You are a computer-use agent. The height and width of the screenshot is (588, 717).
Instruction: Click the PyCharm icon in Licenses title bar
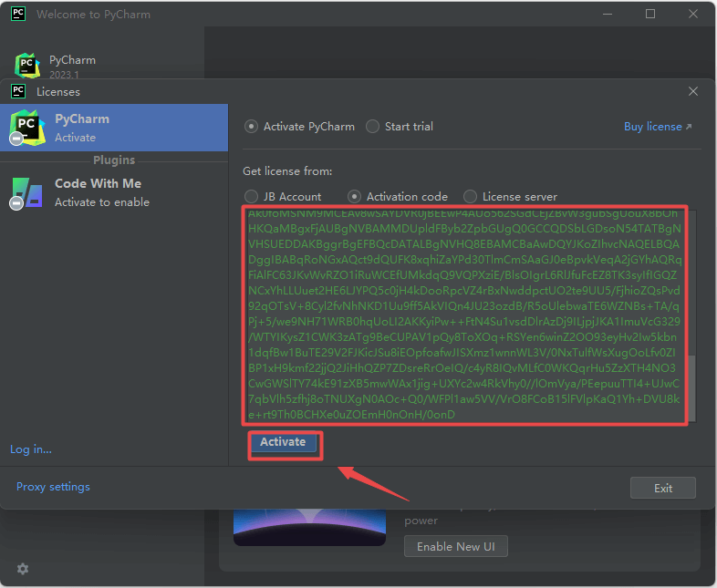(17, 91)
